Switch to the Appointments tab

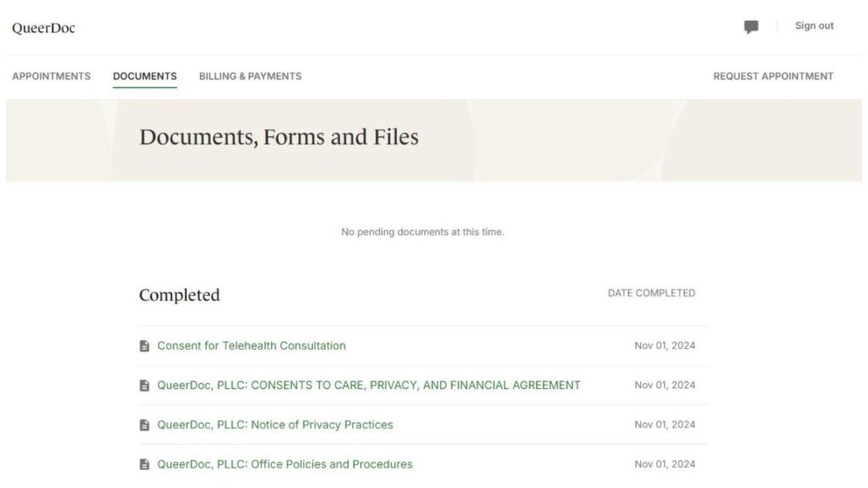coord(51,76)
